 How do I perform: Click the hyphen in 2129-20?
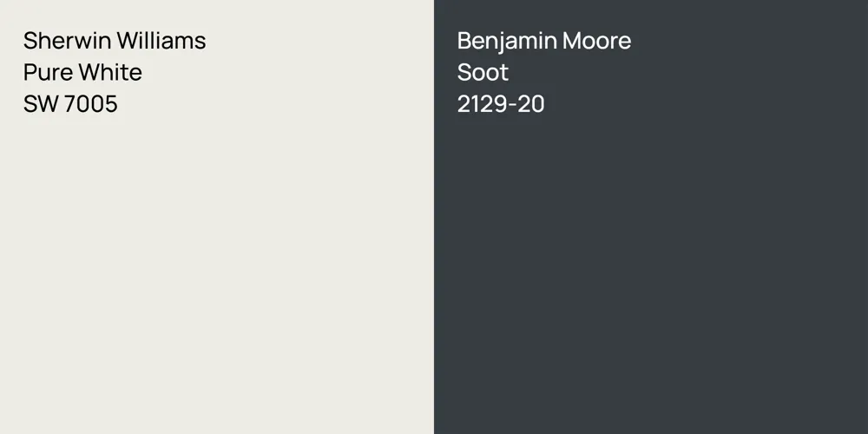513,105
